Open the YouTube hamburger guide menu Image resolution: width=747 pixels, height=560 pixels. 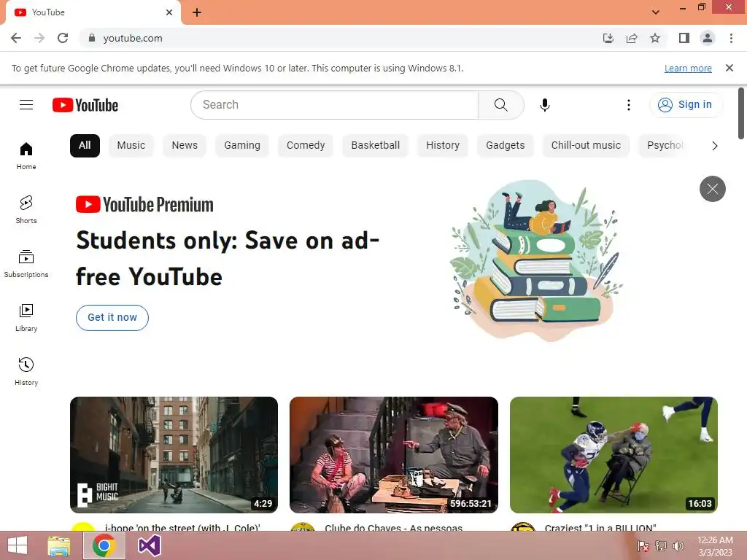[26, 105]
